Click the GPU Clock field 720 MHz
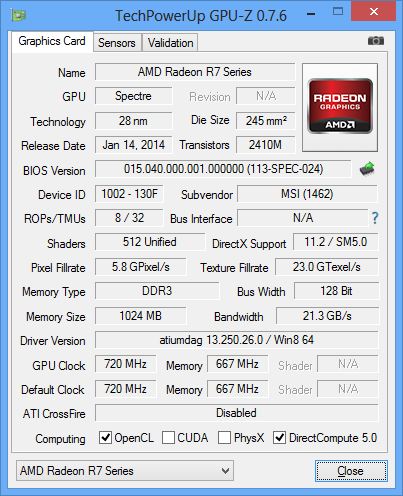The height and width of the screenshot is (496, 403). pyautogui.click(x=126, y=364)
